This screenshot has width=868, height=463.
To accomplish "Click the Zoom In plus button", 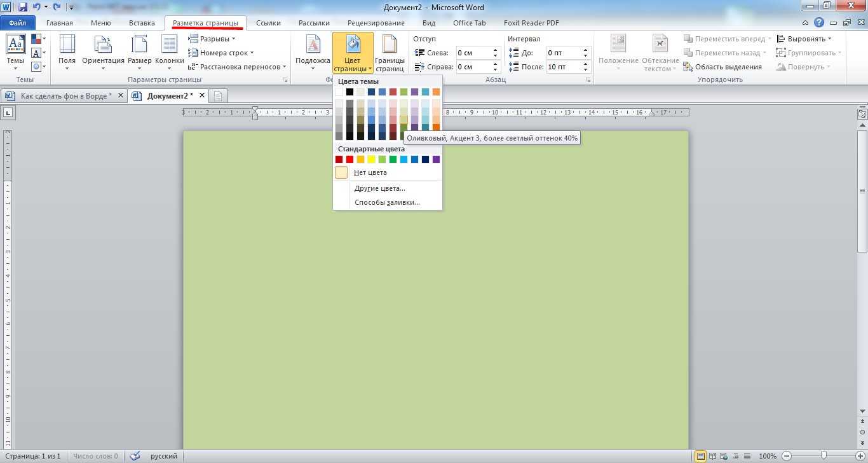I will pos(860,456).
